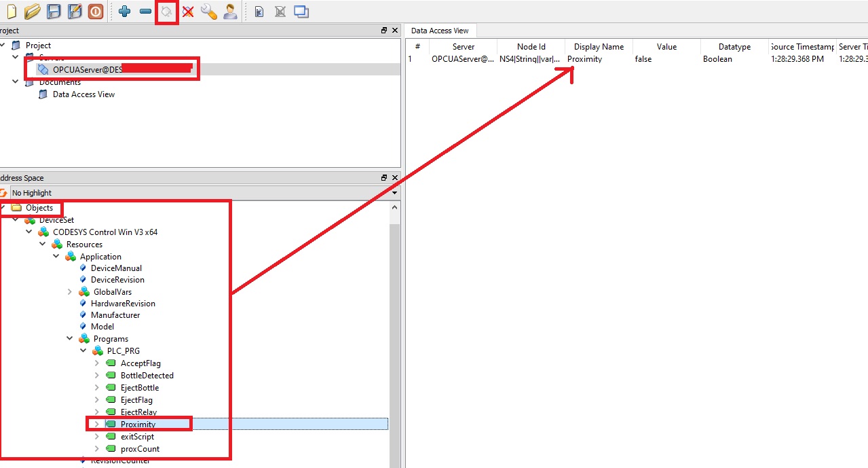The width and height of the screenshot is (868, 468).
Task: Click the red power exit icon
Action: (x=96, y=12)
